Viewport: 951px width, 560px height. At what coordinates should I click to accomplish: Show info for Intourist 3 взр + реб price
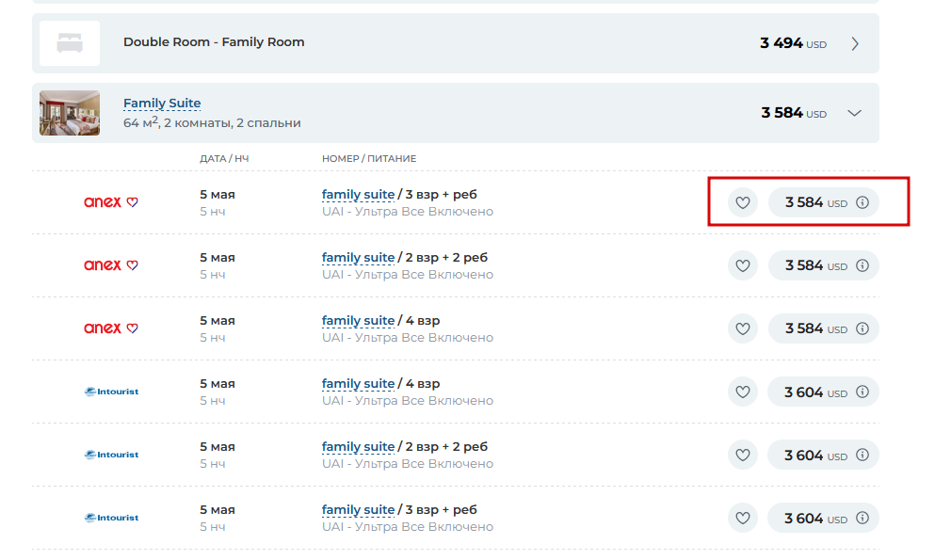click(862, 518)
